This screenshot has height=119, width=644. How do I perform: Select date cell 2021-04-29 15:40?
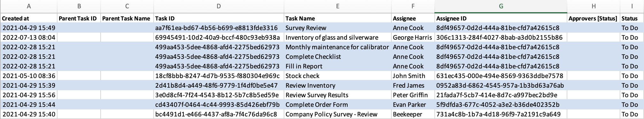[x=29, y=114]
